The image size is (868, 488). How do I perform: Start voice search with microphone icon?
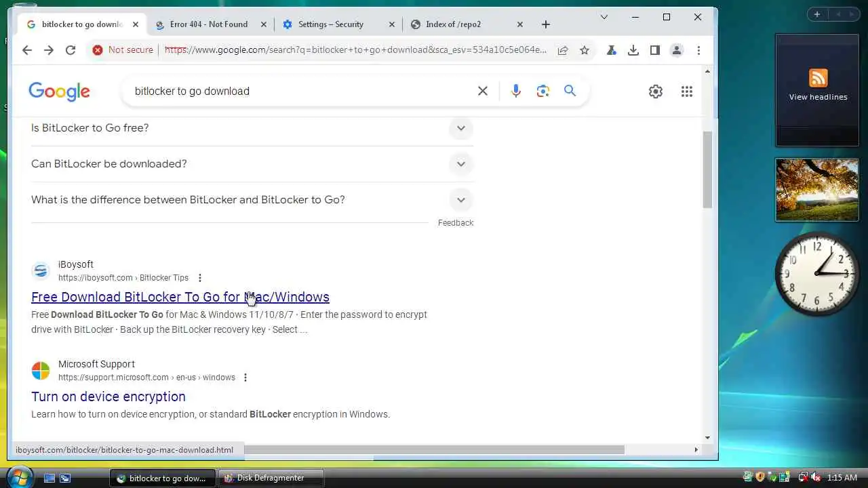tap(516, 91)
